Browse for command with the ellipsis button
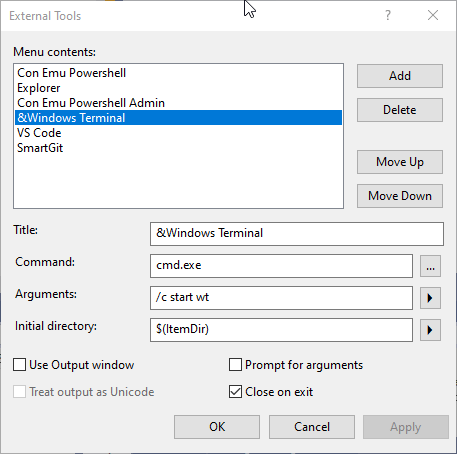The image size is (457, 454). click(x=430, y=266)
